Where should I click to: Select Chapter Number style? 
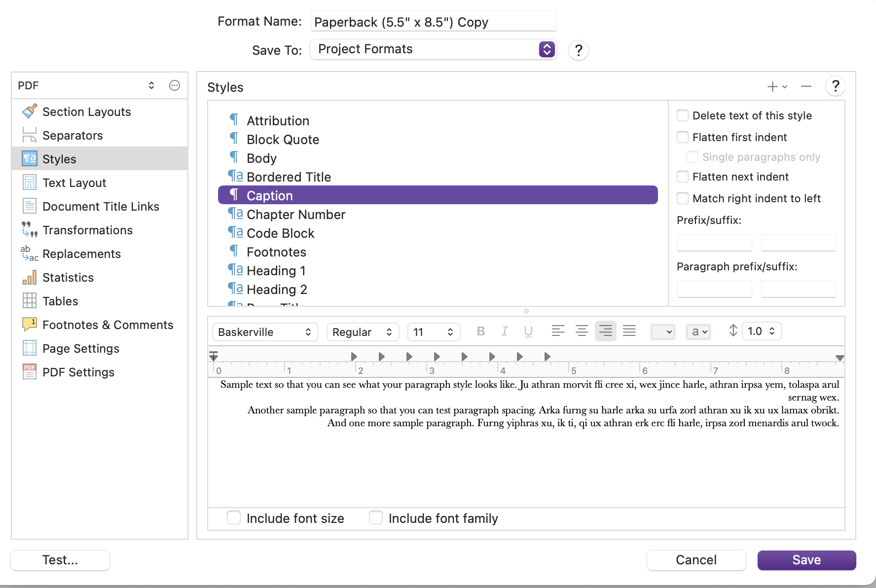tap(438, 215)
